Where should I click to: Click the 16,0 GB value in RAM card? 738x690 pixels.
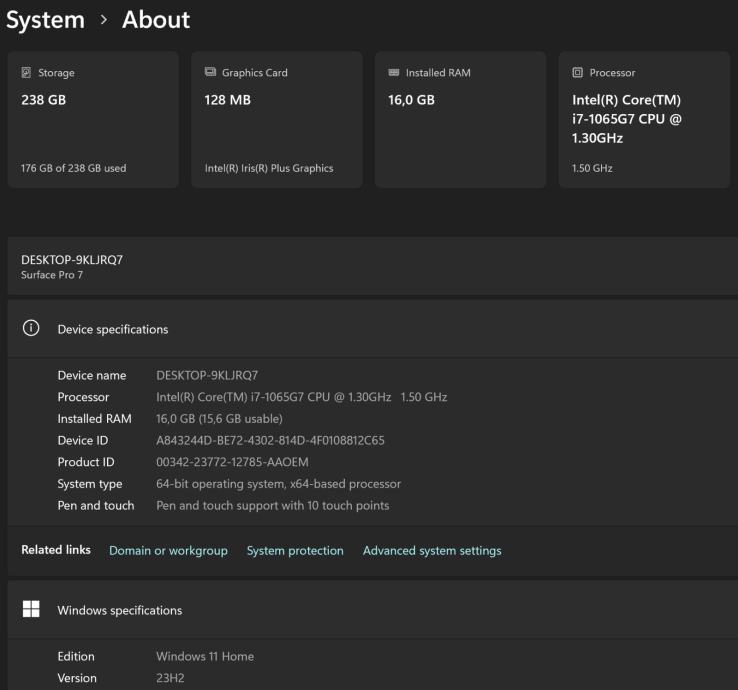click(411, 101)
